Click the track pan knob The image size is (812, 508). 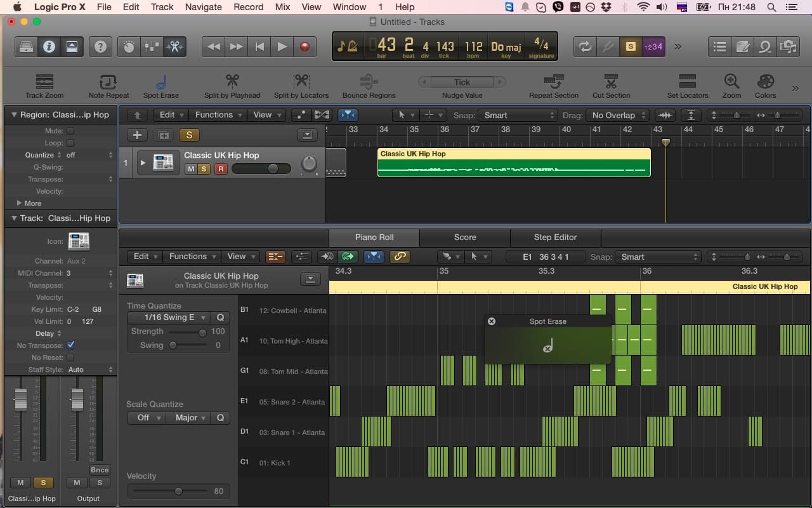click(309, 164)
